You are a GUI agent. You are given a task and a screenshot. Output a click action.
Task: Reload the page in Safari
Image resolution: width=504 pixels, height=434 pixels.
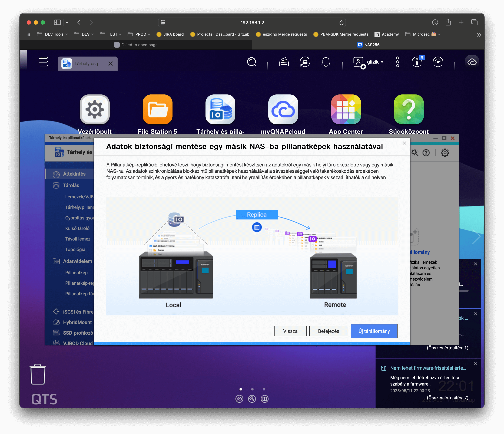[341, 22]
